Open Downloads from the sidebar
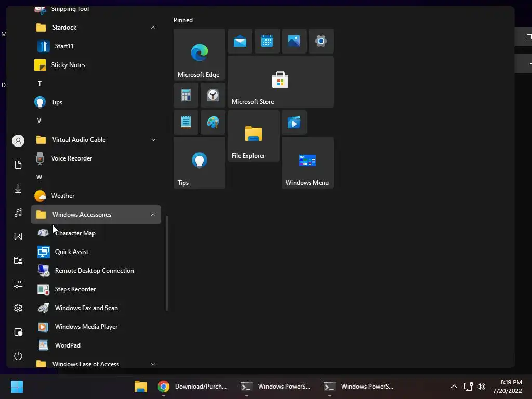 [x=18, y=189]
